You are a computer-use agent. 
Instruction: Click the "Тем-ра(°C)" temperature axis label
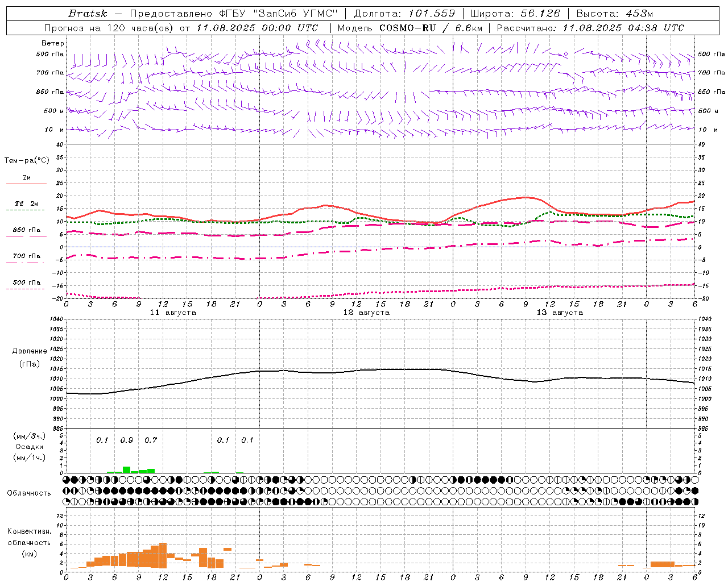coord(27,161)
